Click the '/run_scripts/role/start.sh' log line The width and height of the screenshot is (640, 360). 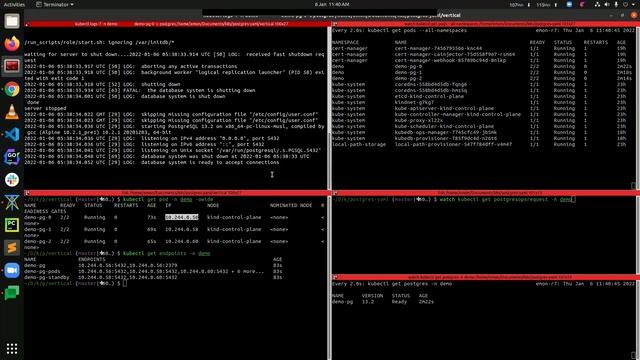(99, 42)
